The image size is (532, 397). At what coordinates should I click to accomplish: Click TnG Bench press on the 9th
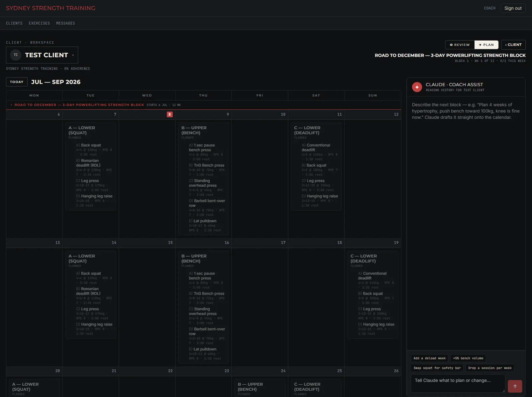209,165
